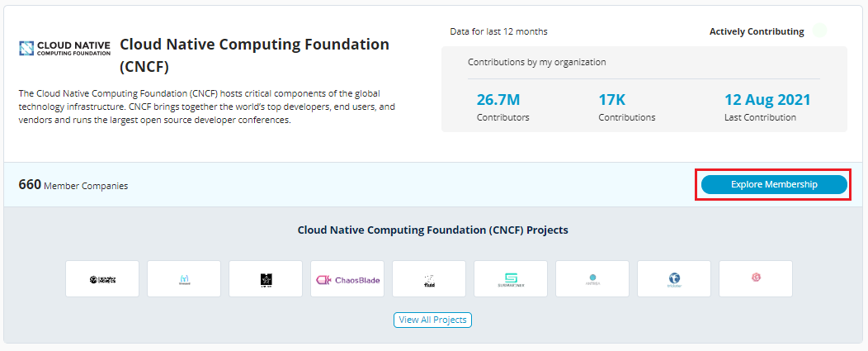Click the CNCF description paragraph
Viewport: 868px width, 351px height.
pyautogui.click(x=206, y=107)
